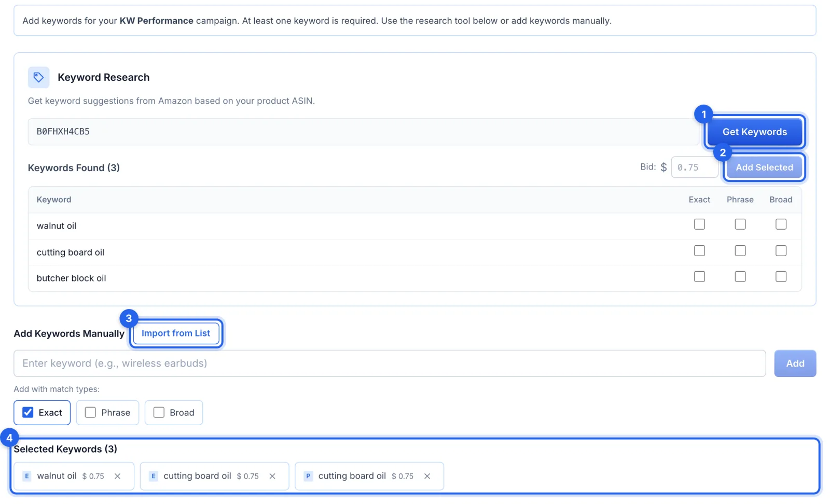The width and height of the screenshot is (830, 504).
Task: Enable the Broad manual match type
Action: click(x=159, y=412)
